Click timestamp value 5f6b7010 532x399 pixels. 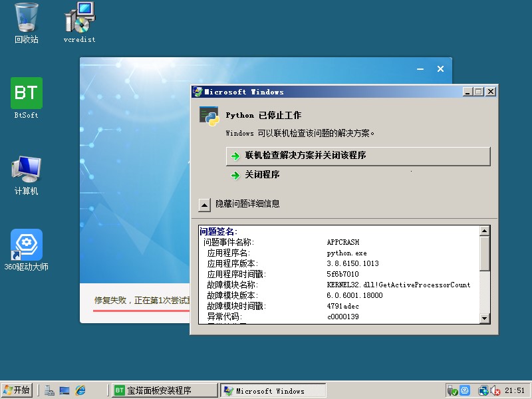(342, 274)
